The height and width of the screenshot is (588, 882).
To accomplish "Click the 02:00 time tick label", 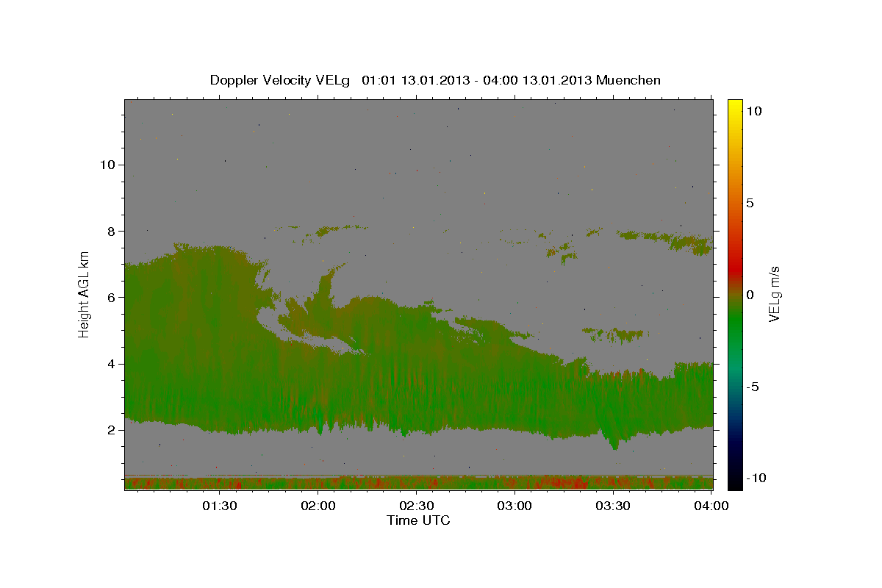I will [318, 506].
